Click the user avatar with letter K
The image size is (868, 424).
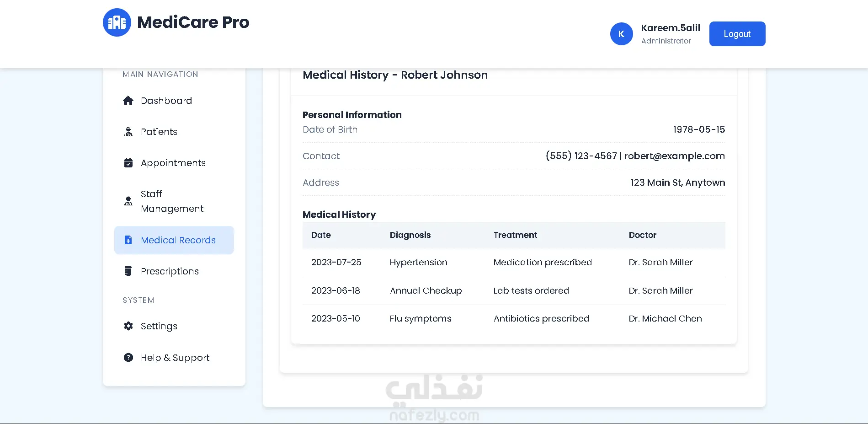coord(621,34)
